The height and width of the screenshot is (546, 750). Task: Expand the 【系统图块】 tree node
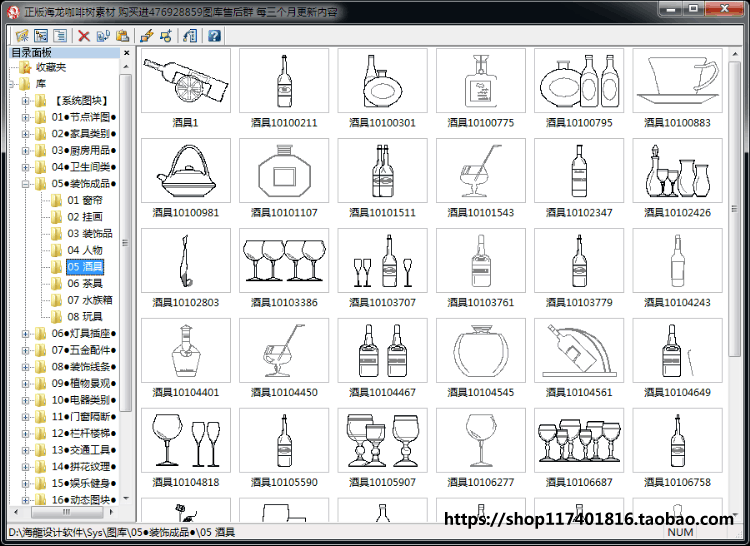tap(25, 100)
